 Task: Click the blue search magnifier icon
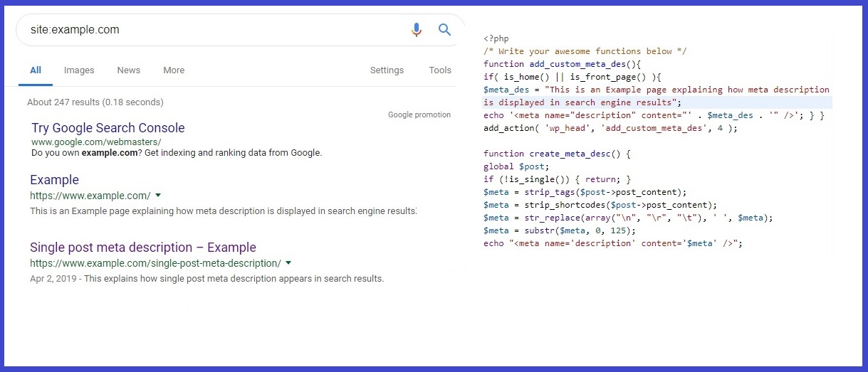[445, 30]
